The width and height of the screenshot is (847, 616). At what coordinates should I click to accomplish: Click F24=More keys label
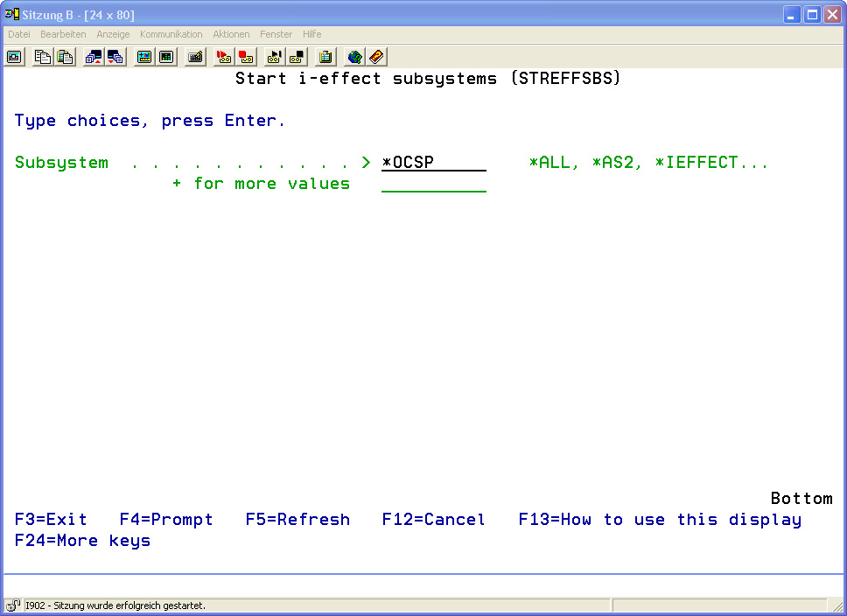pos(82,541)
